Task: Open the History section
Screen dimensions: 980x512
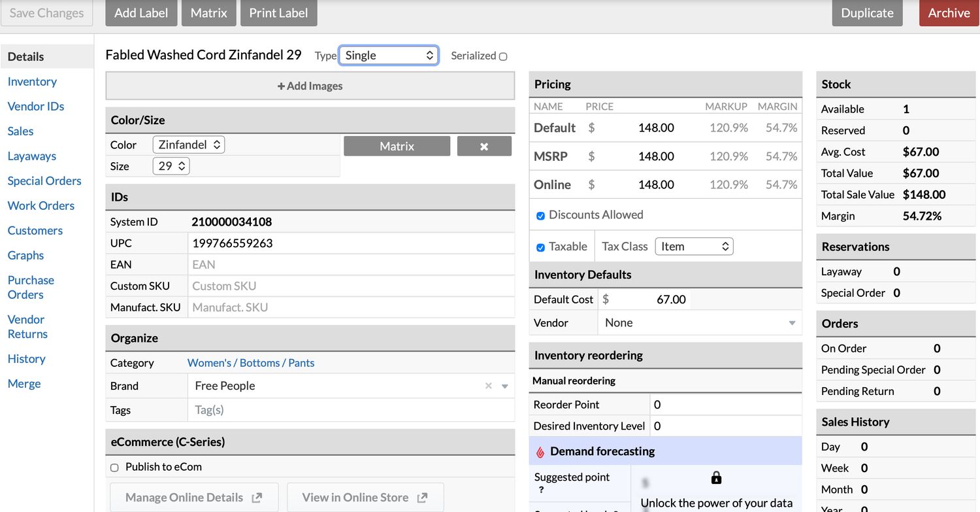Action: 26,359
